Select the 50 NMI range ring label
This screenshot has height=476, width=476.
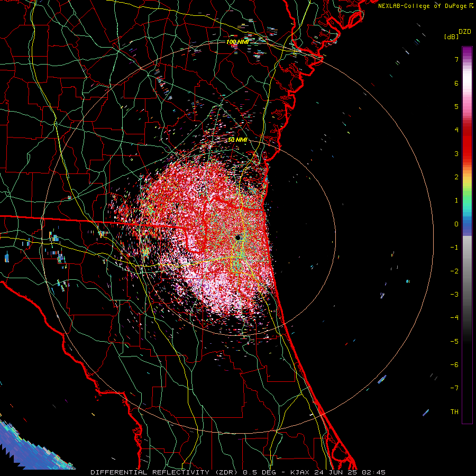[237, 140]
